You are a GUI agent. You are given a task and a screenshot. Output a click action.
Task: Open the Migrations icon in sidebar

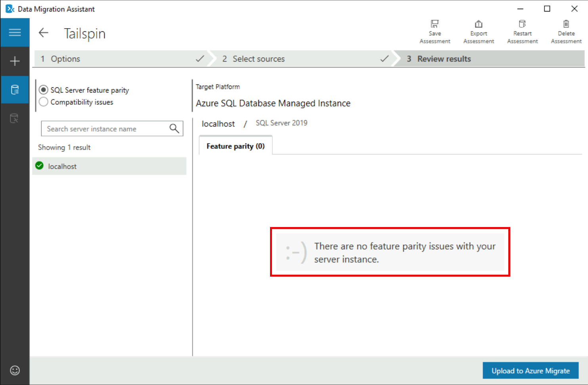pos(15,118)
